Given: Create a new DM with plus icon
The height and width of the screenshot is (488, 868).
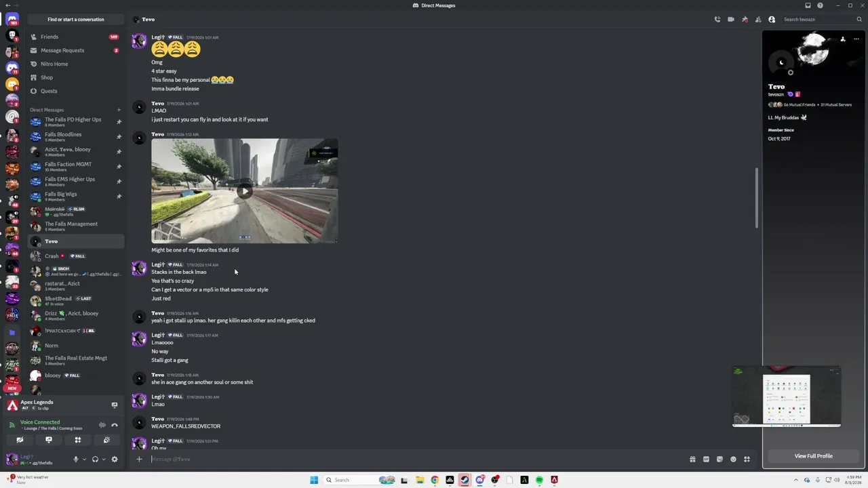Looking at the screenshot, I should point(119,110).
